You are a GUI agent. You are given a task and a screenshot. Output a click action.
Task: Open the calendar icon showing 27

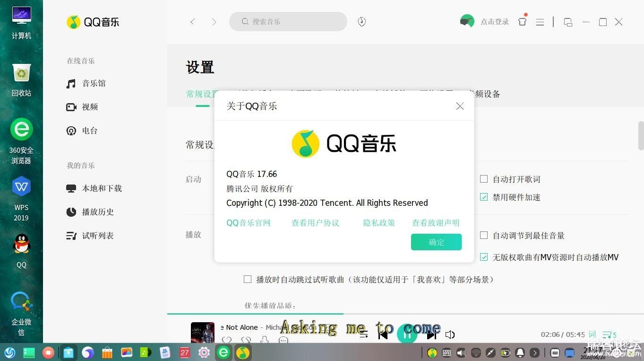tap(184, 352)
